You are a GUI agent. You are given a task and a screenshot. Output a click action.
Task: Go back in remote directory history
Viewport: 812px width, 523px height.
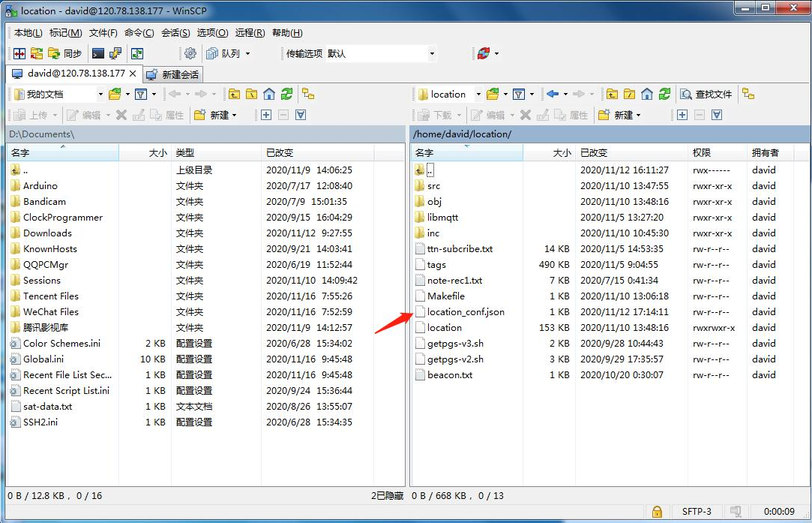tap(553, 95)
